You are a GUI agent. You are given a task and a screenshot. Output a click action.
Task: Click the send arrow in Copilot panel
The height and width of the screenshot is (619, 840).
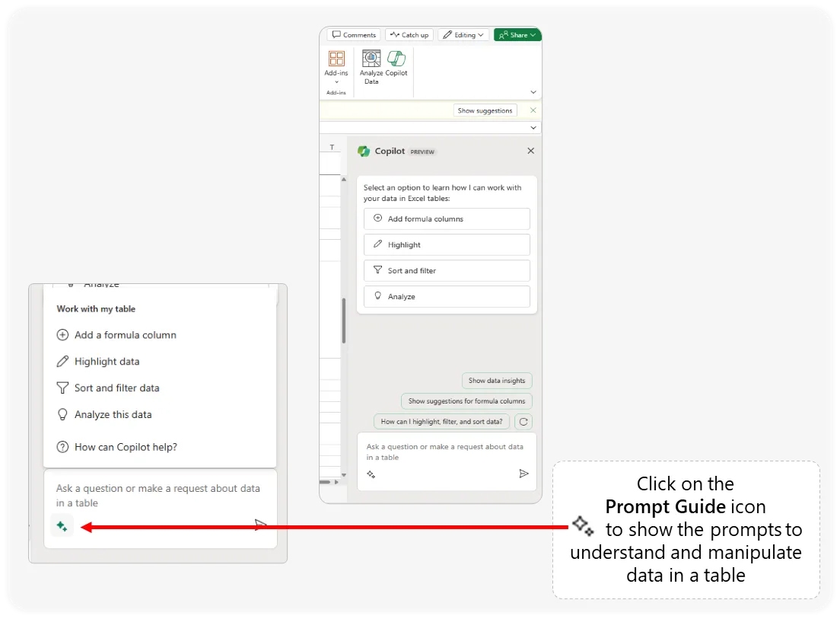tap(523, 474)
